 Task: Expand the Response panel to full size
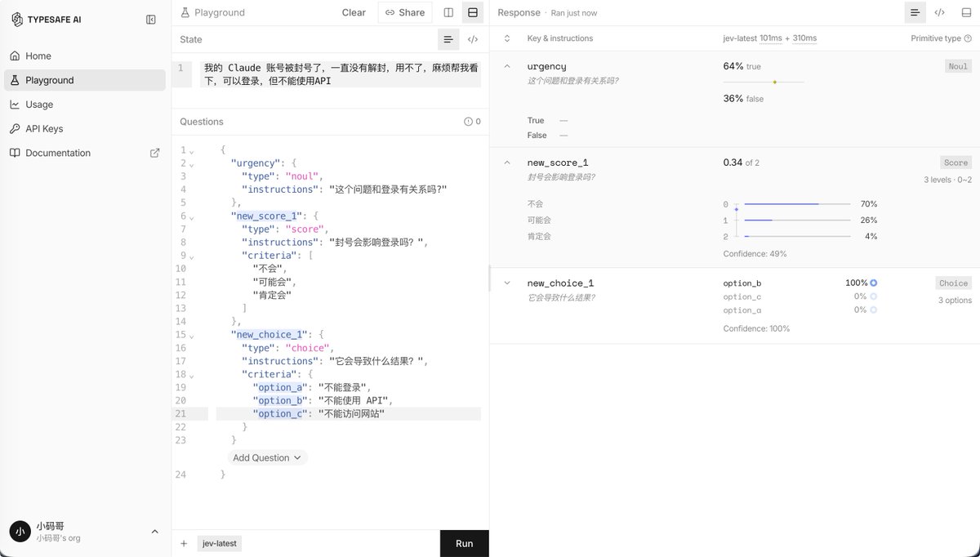[x=964, y=12]
